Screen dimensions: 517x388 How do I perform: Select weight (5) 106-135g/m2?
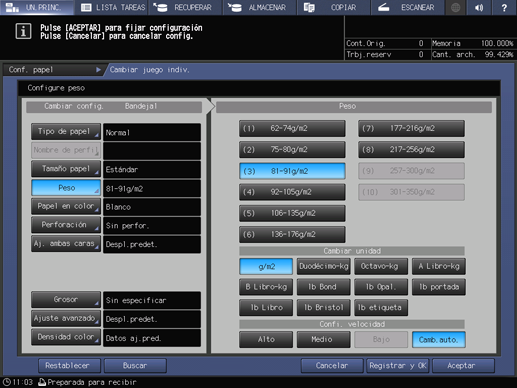[292, 213]
